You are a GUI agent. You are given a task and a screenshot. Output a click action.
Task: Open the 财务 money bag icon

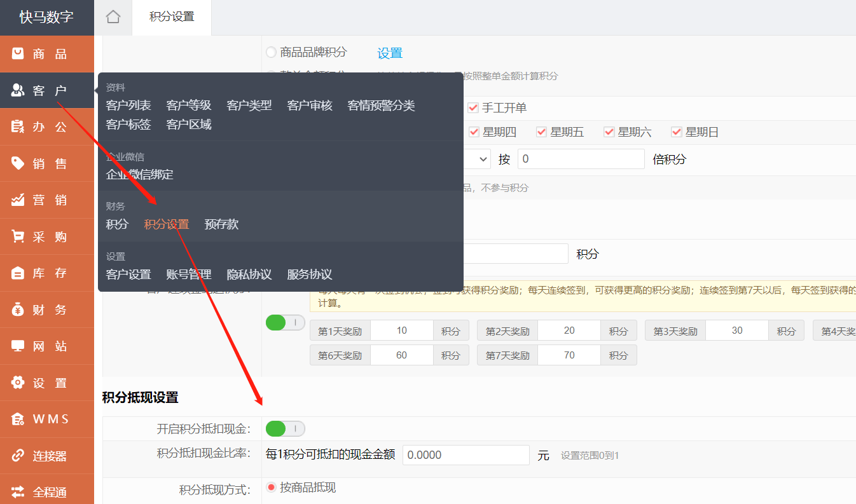[x=18, y=310]
